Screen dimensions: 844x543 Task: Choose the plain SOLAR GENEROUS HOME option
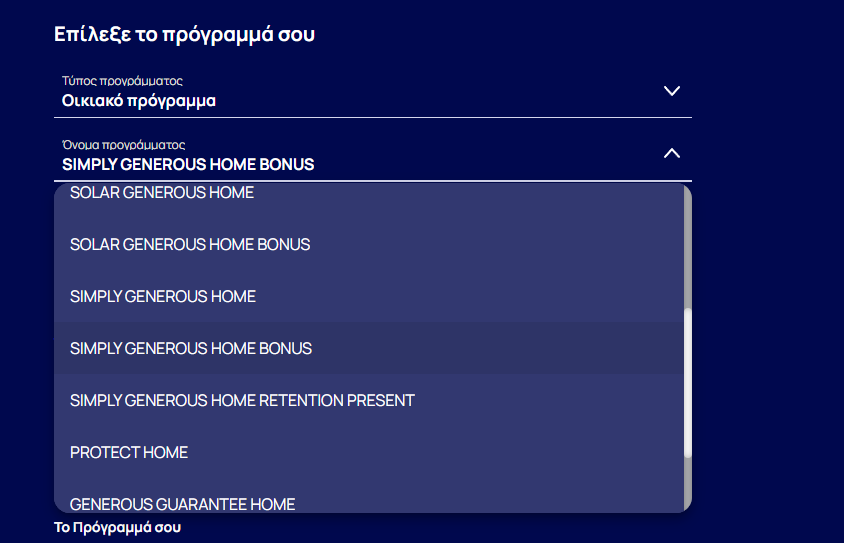tap(162, 193)
